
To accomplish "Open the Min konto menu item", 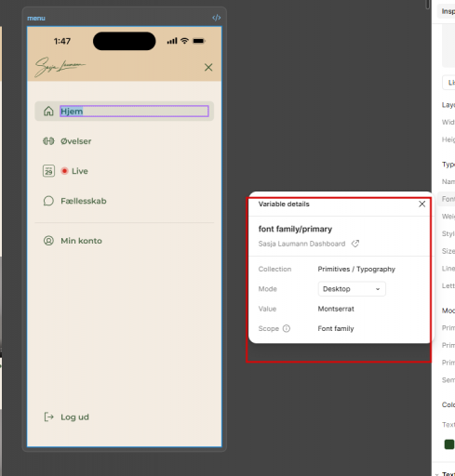I will point(81,241).
